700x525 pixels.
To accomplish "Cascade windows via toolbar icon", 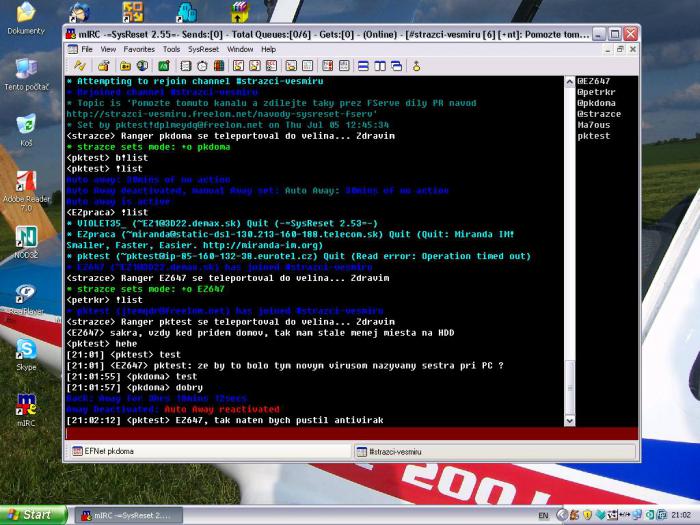I will [396, 66].
